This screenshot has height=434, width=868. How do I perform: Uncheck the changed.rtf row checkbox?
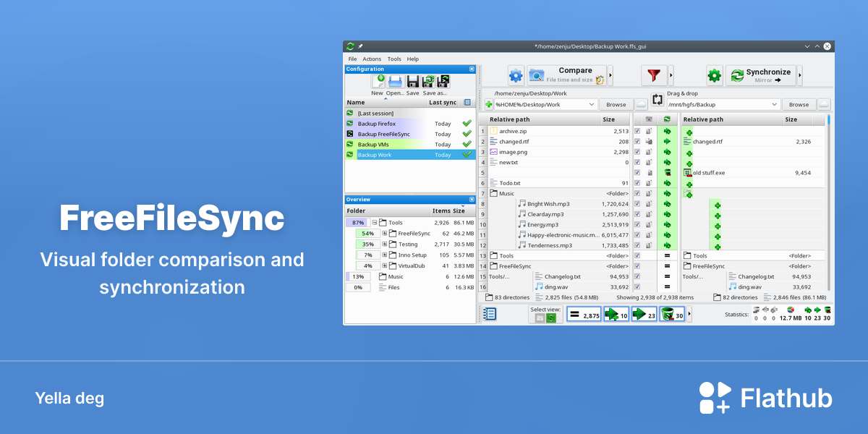click(x=637, y=142)
